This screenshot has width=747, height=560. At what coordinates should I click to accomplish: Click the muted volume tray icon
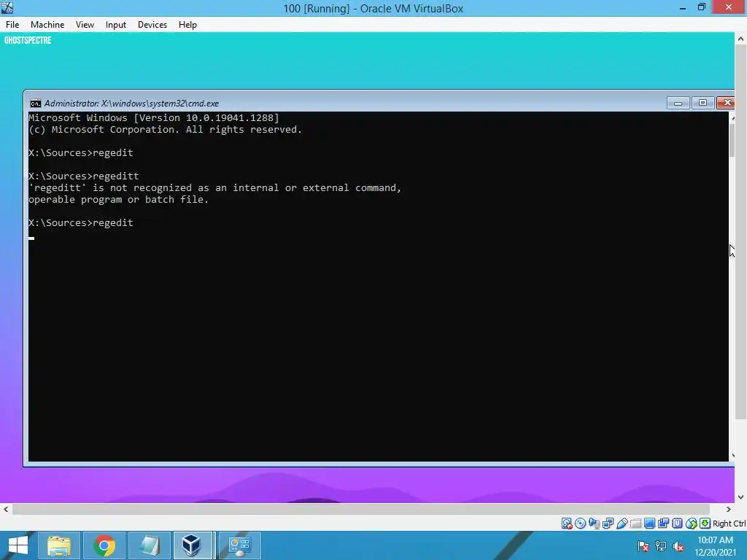(678, 546)
